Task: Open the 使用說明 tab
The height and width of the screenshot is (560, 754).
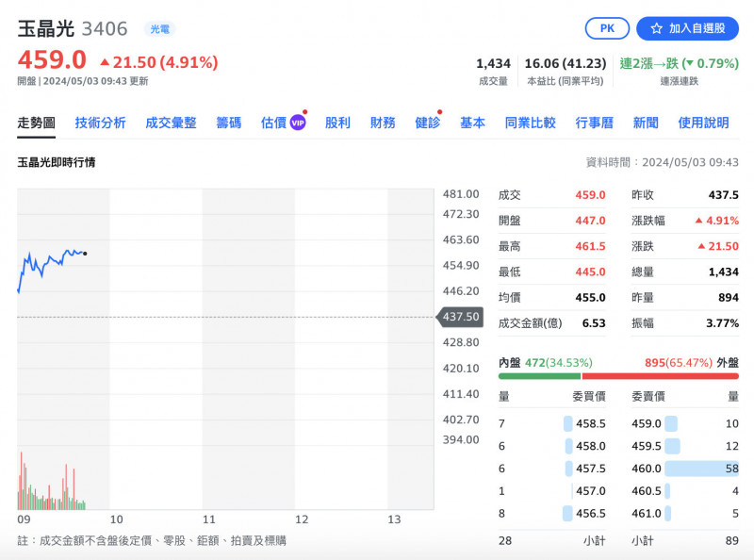Action: 703,123
